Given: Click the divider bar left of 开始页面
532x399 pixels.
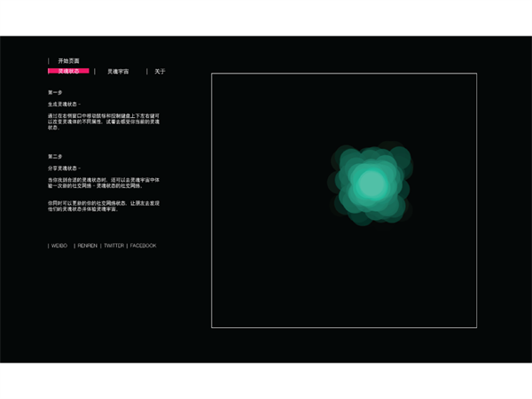Looking at the screenshot, I should (x=49, y=60).
